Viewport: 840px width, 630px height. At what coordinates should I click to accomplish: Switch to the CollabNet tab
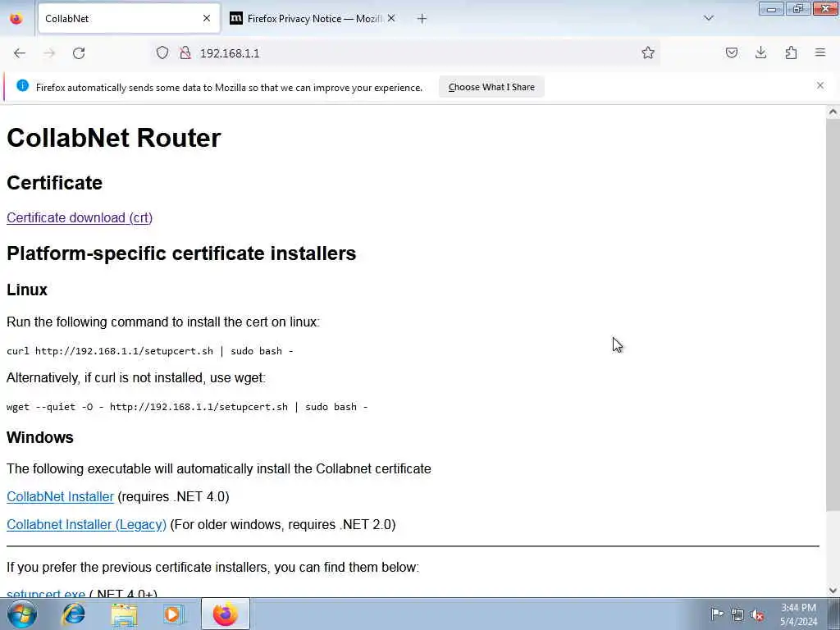click(129, 19)
